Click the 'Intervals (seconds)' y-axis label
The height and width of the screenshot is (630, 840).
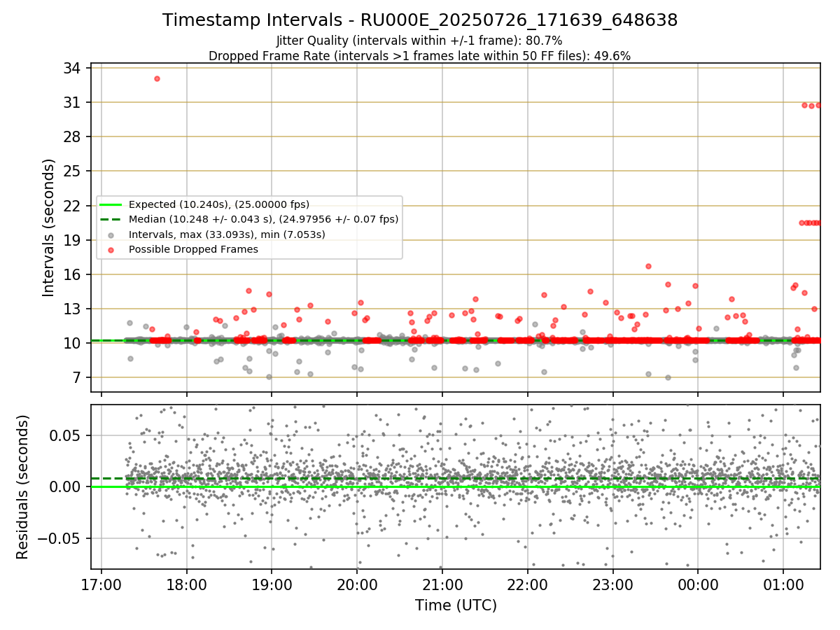tap(49, 227)
